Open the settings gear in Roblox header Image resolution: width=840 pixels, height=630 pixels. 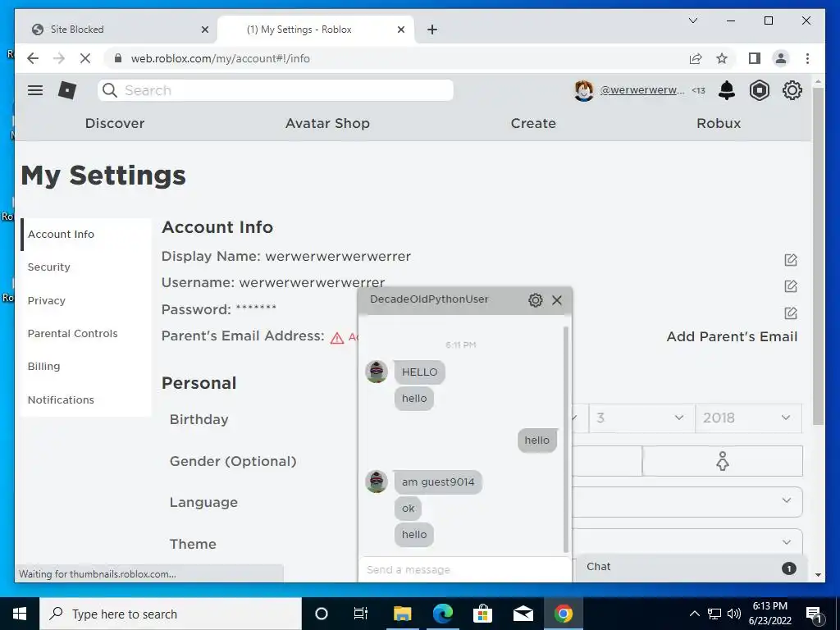pos(792,90)
